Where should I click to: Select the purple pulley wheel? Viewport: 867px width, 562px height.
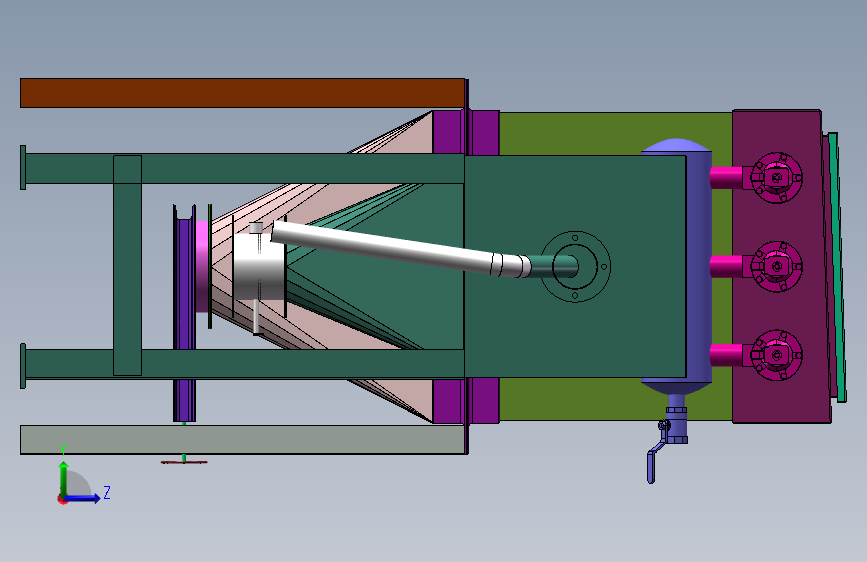(184, 313)
